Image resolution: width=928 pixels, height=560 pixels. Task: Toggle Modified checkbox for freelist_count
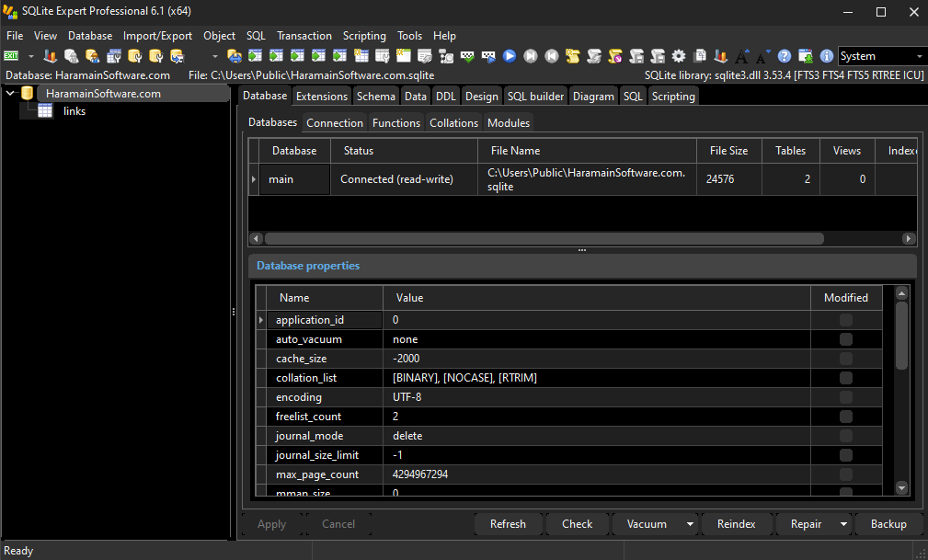pyautogui.click(x=846, y=417)
